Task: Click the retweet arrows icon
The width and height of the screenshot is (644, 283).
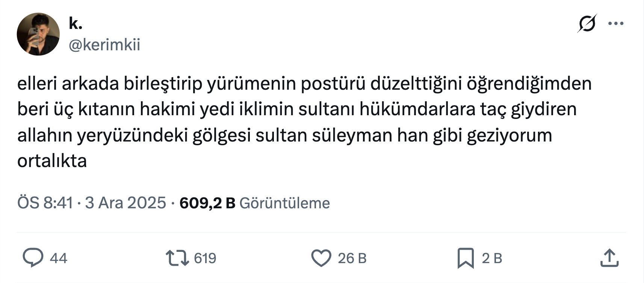Action: tap(177, 258)
